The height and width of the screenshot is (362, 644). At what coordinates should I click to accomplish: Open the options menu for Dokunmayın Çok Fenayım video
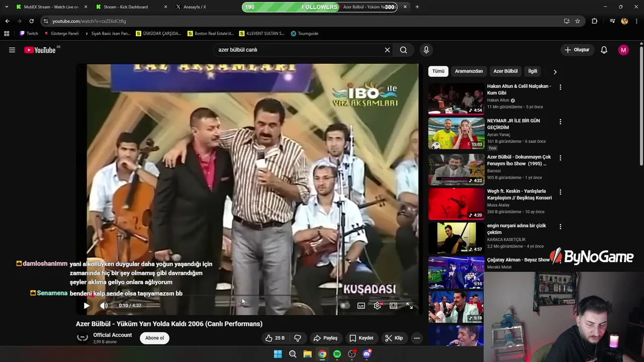(560, 157)
